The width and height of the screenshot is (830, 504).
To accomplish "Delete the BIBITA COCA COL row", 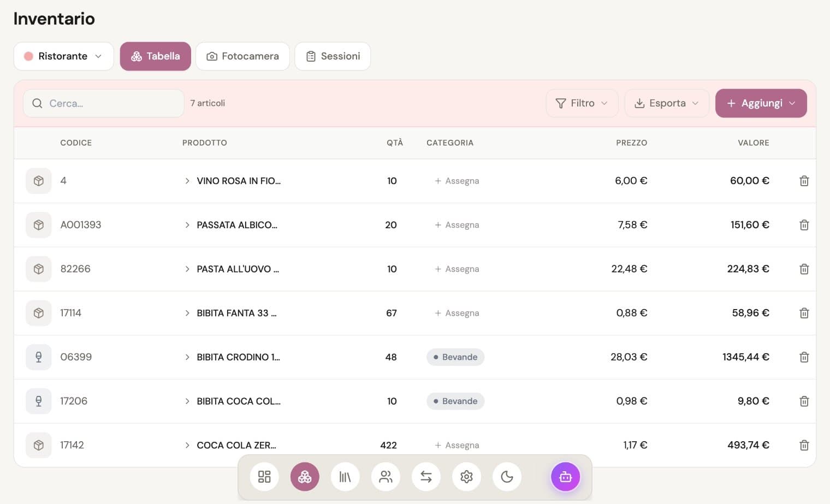I will click(804, 401).
